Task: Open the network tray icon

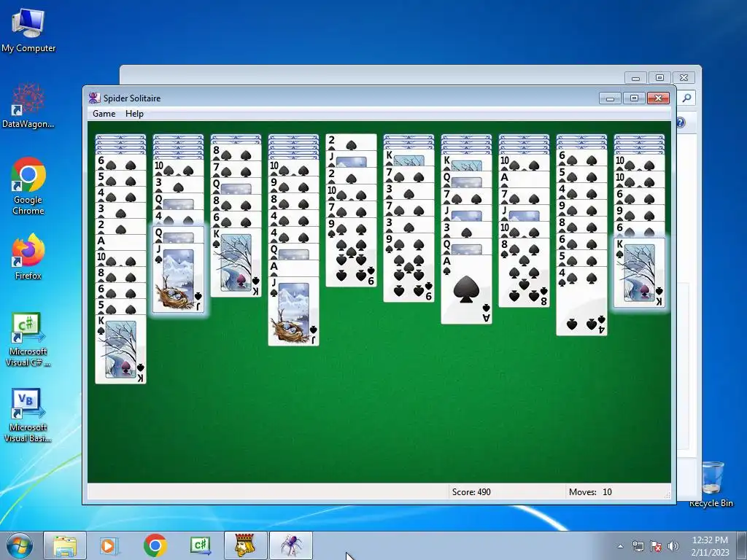Action: [638, 546]
